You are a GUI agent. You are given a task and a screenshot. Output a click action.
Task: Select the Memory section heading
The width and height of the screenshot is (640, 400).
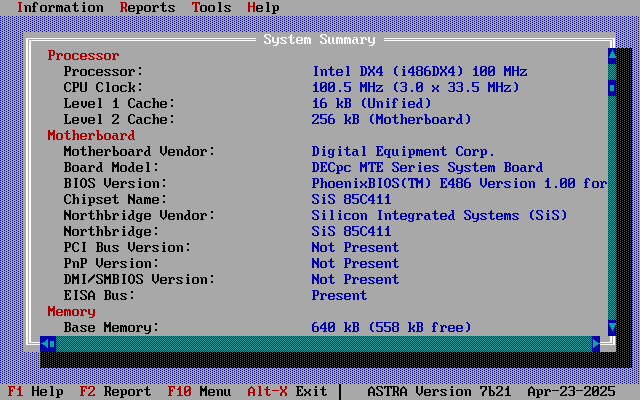[71, 311]
